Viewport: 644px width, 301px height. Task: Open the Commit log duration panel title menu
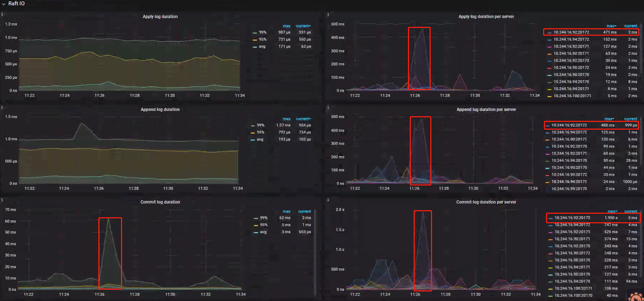tap(160, 202)
